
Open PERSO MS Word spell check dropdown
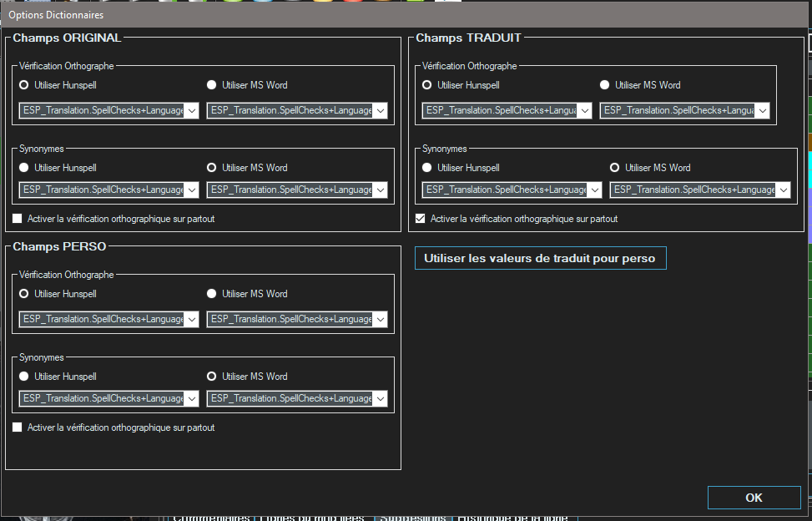point(380,320)
